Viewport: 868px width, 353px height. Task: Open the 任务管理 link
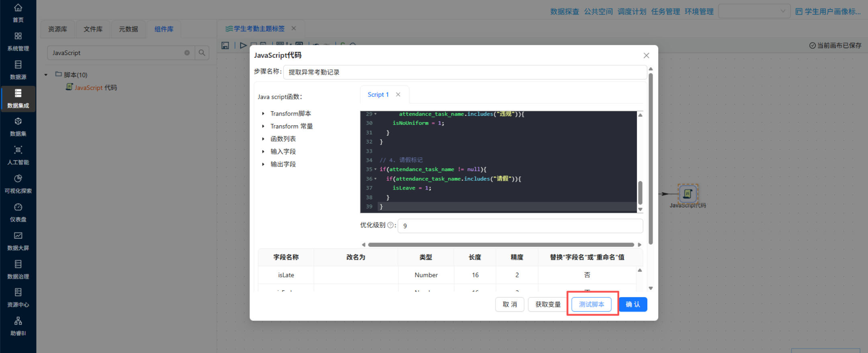pyautogui.click(x=665, y=12)
